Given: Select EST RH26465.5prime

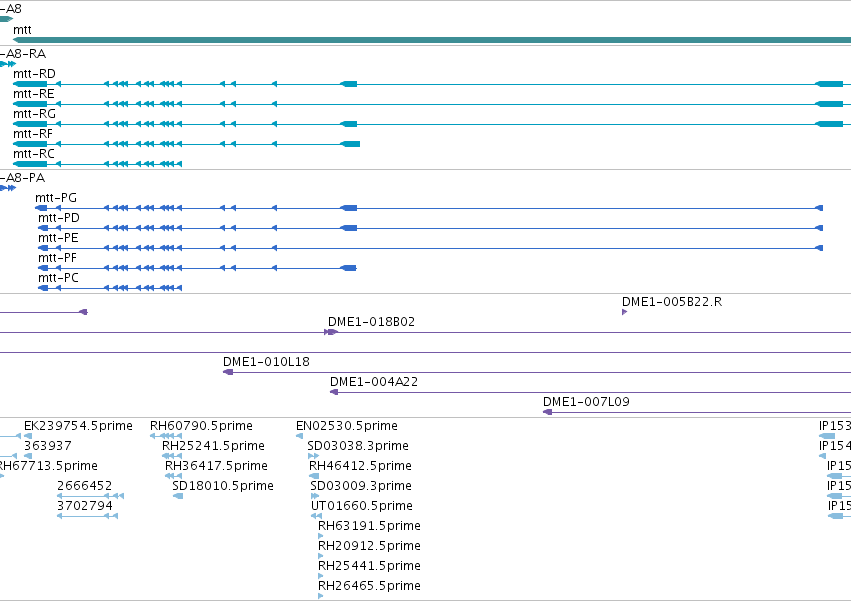Looking at the screenshot, I should pyautogui.click(x=370, y=587).
